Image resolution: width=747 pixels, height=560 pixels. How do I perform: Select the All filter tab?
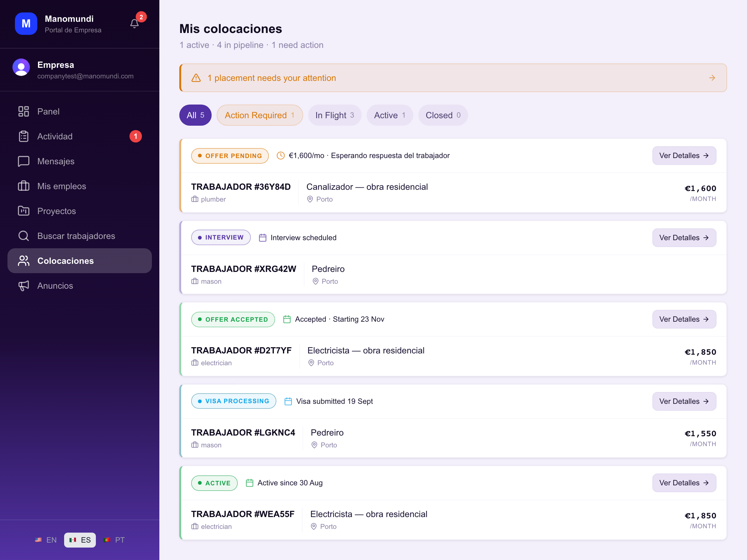(x=195, y=115)
